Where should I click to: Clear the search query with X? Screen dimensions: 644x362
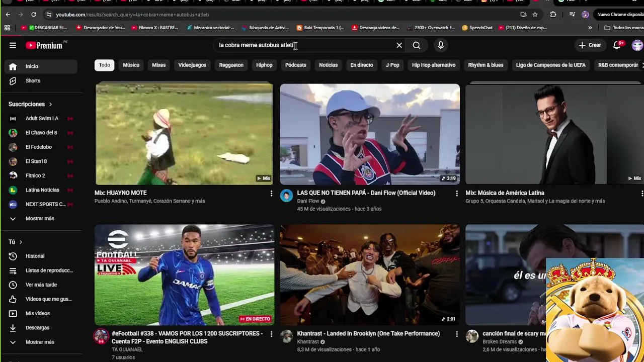pyautogui.click(x=399, y=45)
